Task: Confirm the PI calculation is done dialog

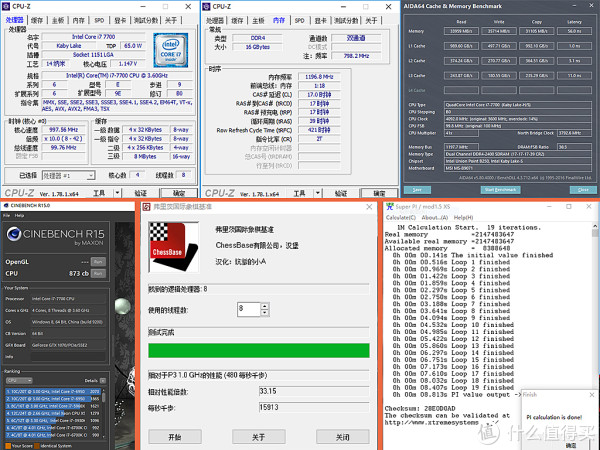Action: point(571,445)
